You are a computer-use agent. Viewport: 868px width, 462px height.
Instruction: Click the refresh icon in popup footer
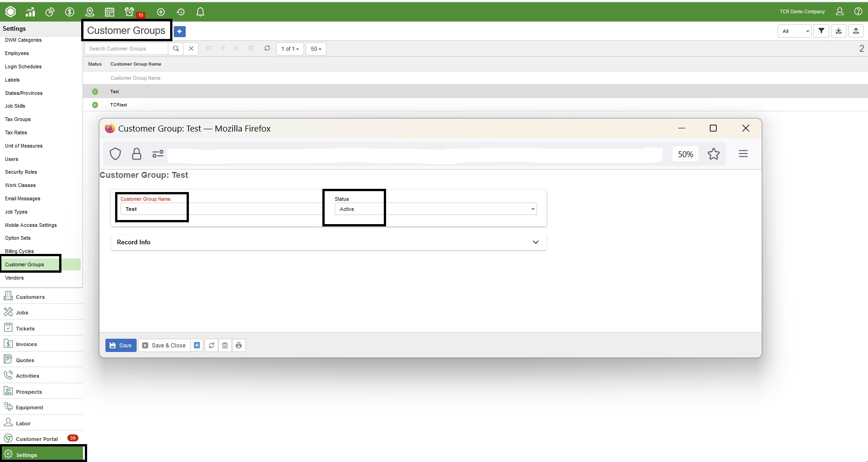click(x=211, y=346)
